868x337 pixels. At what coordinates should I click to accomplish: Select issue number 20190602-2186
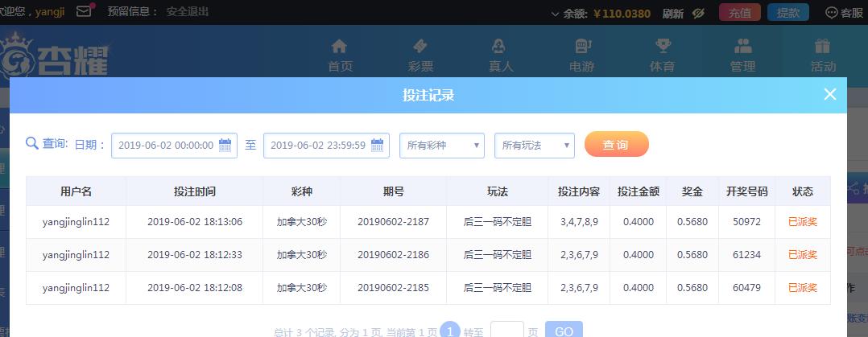tap(394, 255)
